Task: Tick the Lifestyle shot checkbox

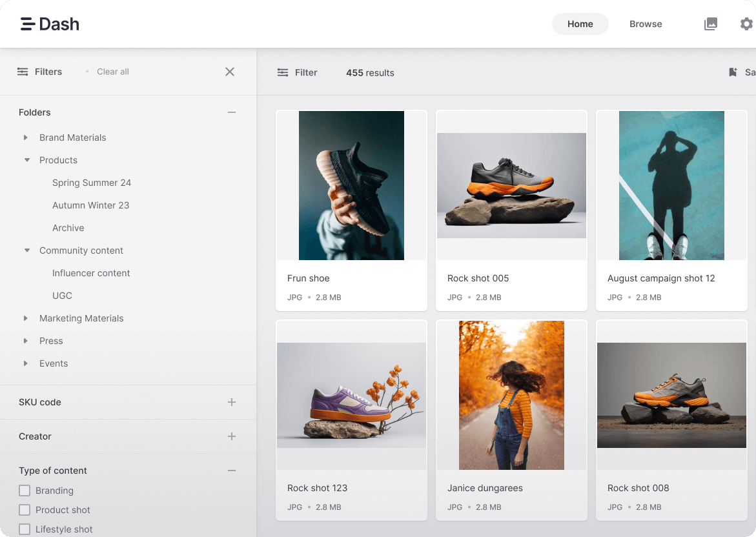Action: (24, 529)
